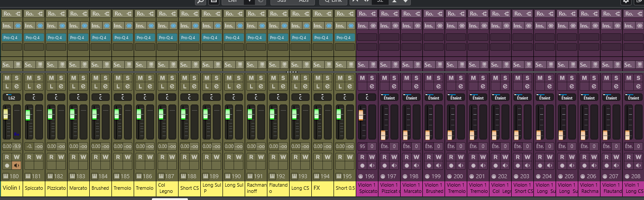Select the Violin I channel name label

12,188
